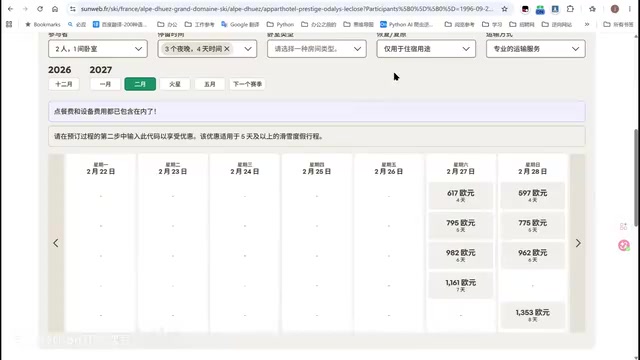This screenshot has width=640, height=360.
Task: Click the blue extension icon in toolbar
Action: tap(555, 9)
